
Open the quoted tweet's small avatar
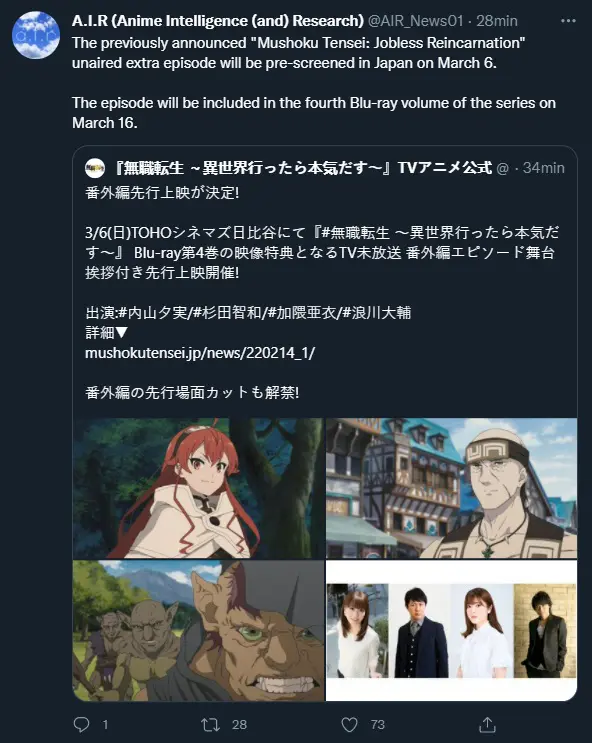coord(95,168)
